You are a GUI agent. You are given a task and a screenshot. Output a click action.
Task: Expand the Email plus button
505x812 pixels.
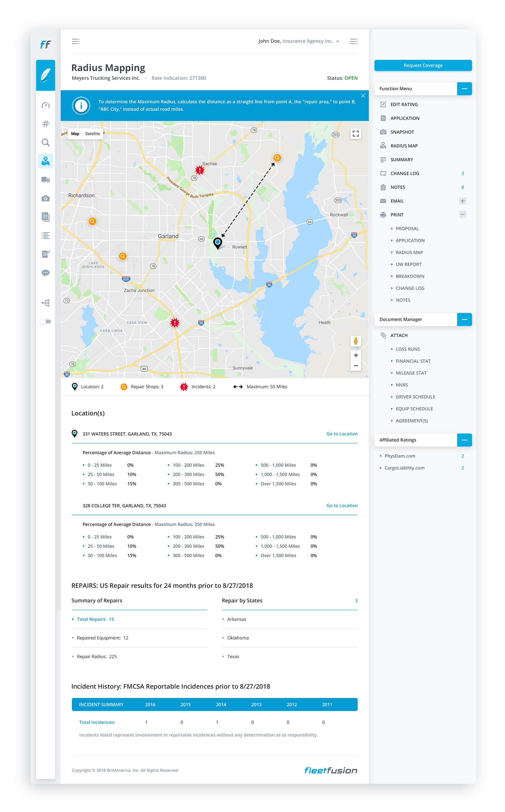tap(463, 201)
